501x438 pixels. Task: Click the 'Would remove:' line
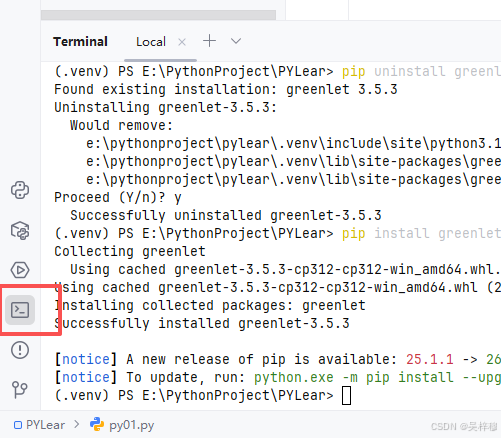pyautogui.click(x=121, y=125)
